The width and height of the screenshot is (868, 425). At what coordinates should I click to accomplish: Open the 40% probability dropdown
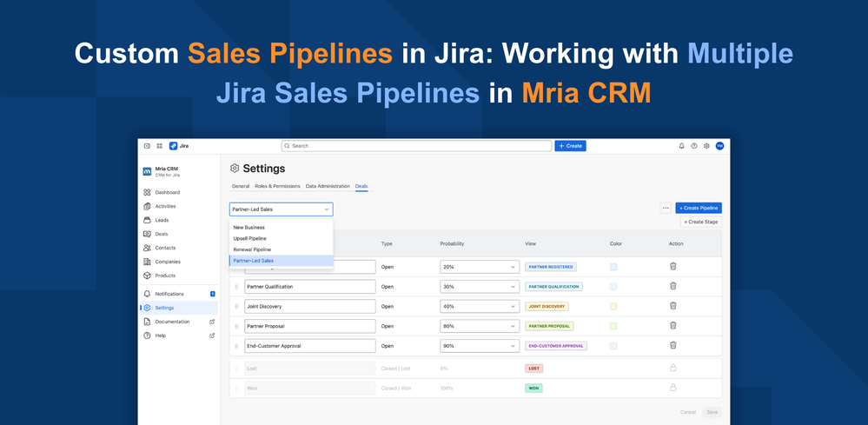(x=480, y=307)
